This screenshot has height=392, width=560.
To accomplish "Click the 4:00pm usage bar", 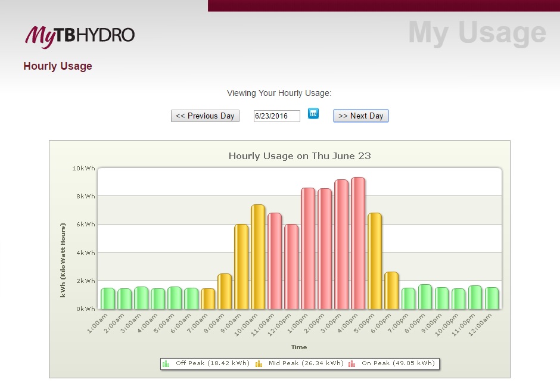I will 358,243.
